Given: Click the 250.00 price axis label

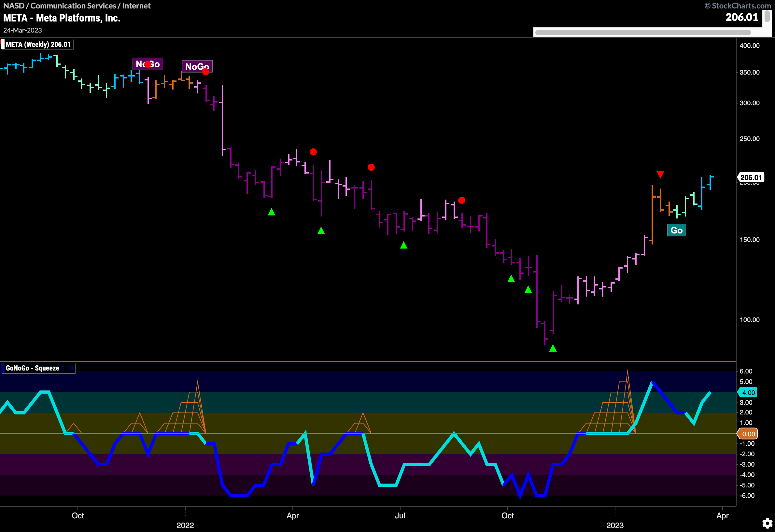Looking at the screenshot, I should pos(749,139).
